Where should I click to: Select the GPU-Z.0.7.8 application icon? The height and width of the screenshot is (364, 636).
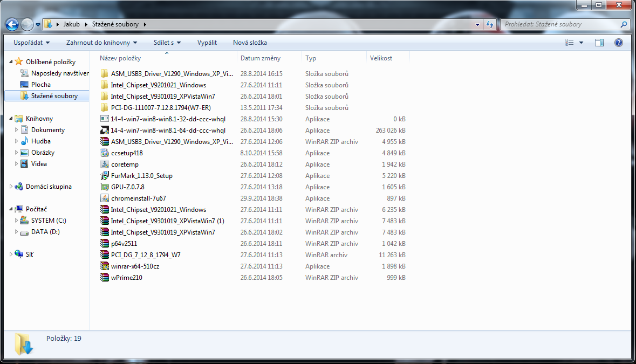[x=104, y=187]
